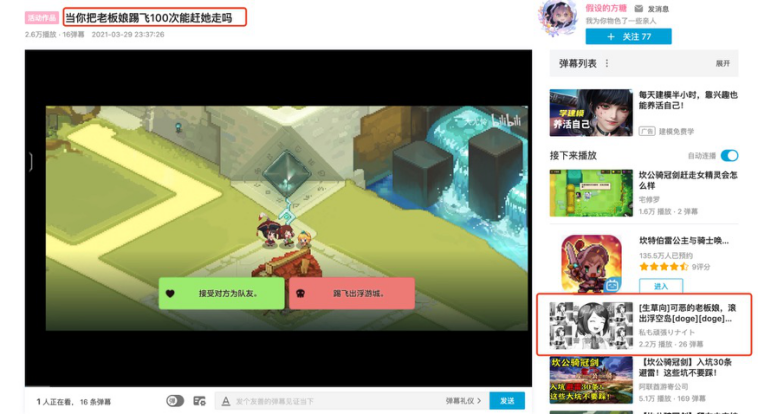
Task: Click the heart icon on the green choice
Action: tap(170, 293)
